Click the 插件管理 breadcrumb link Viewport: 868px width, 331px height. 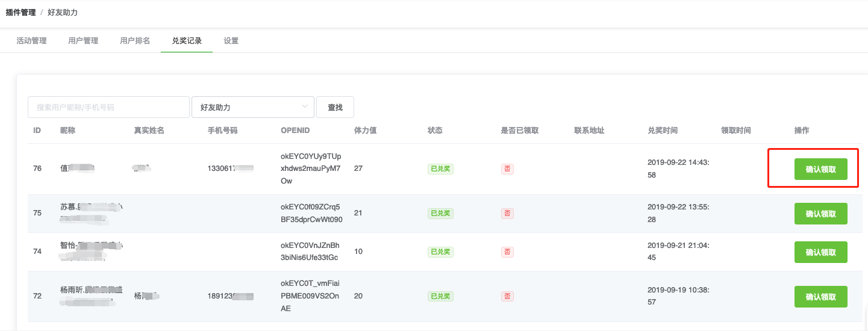click(x=20, y=12)
